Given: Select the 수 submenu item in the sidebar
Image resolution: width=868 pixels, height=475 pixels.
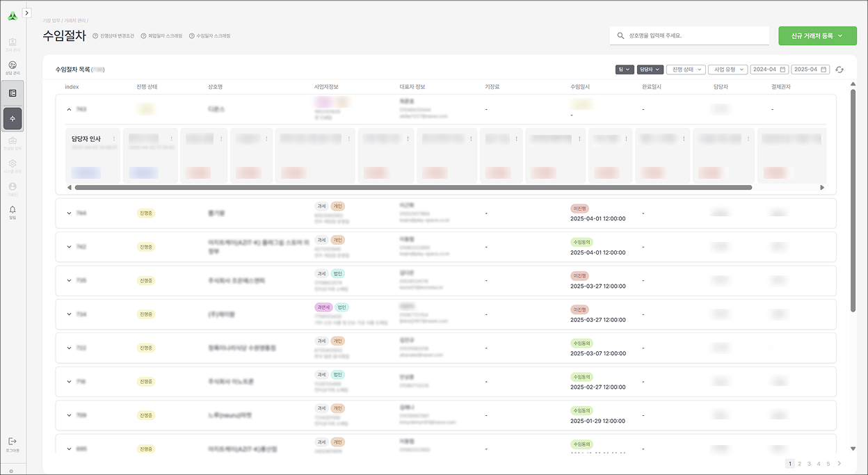Looking at the screenshot, I should tap(13, 119).
